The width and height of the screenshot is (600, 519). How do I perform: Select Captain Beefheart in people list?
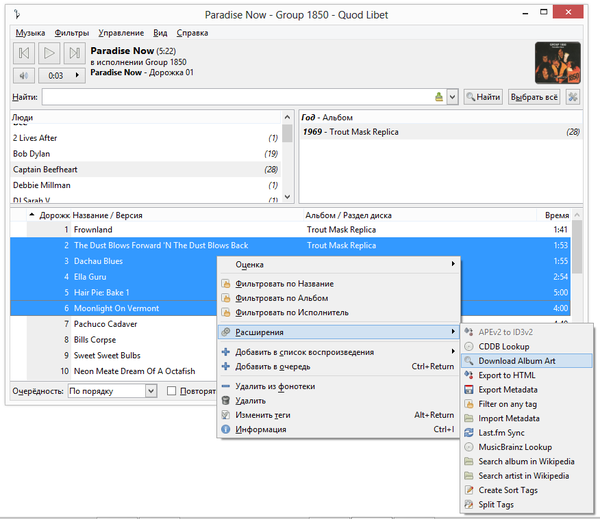(146, 170)
